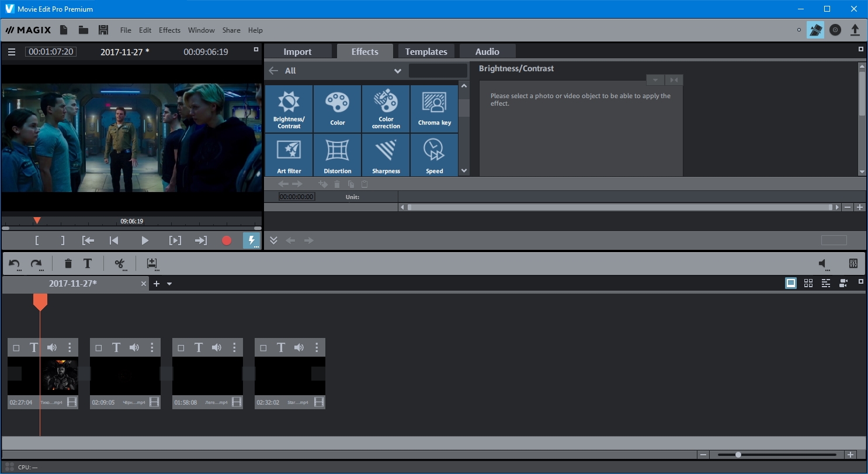Mute audio of the 02:27:04 clip
Viewport: 868px width, 474px height.
[x=52, y=348]
